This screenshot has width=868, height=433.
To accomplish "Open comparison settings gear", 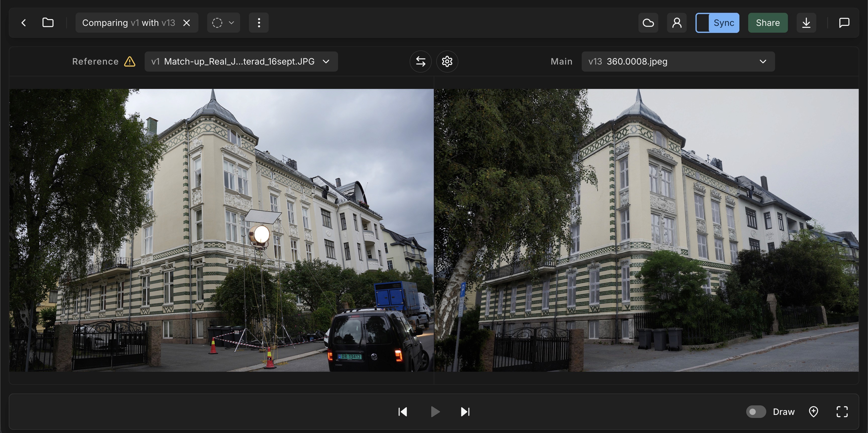I will point(447,61).
